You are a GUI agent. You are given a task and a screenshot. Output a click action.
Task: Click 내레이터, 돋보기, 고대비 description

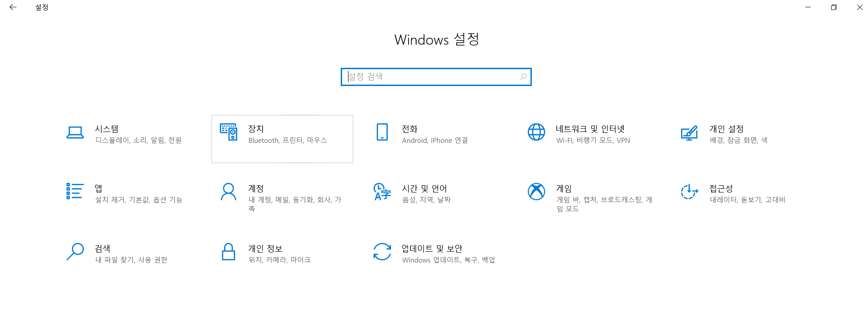coord(747,200)
